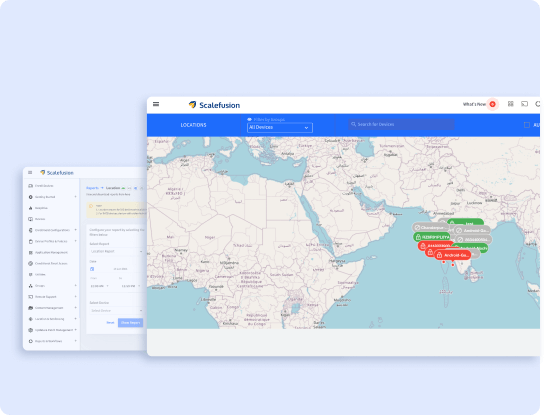Screen dimensions: 546x415
Task: Open the All Devices group filter dropdown
Action: [x=280, y=127]
